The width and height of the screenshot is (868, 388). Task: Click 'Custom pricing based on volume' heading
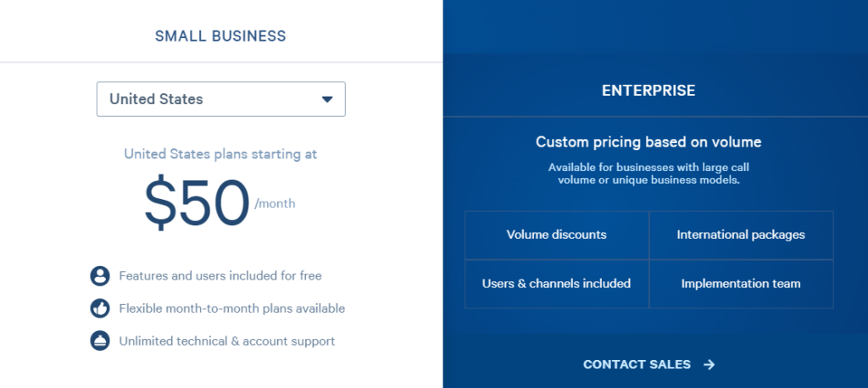tap(648, 141)
